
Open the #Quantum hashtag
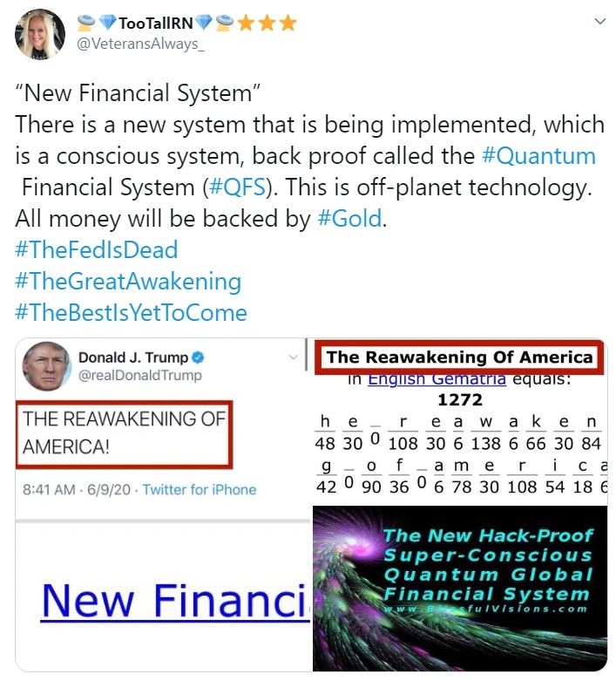(538, 156)
